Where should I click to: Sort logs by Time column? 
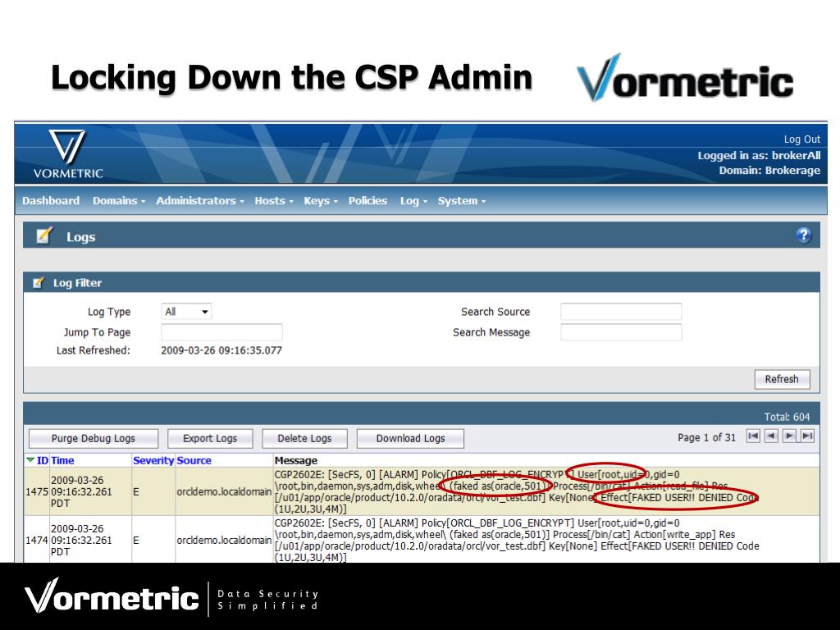(x=62, y=460)
